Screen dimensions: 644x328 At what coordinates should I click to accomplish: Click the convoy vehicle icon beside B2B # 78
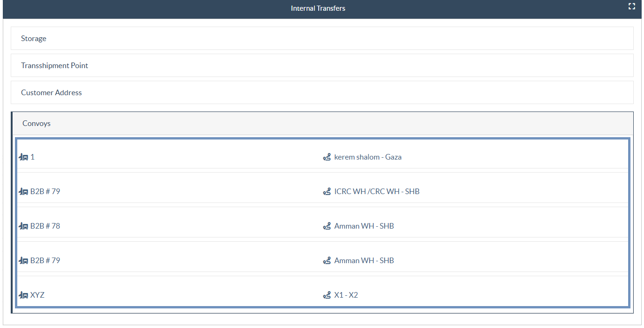(23, 226)
